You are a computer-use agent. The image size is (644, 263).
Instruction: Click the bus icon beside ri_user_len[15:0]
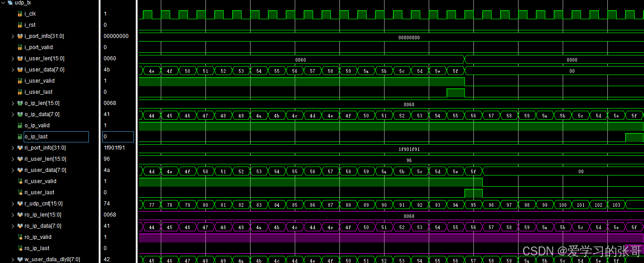coord(20,159)
